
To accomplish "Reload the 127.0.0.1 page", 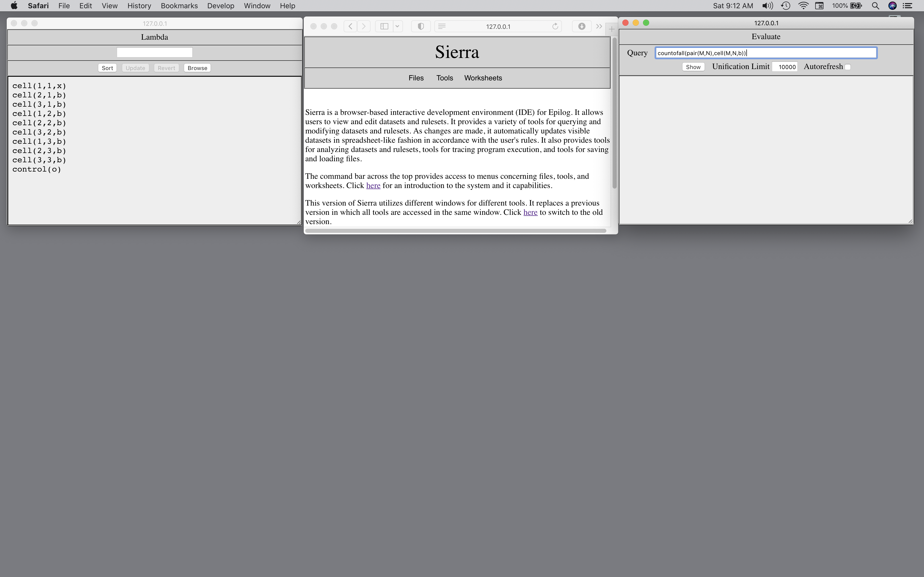I will pyautogui.click(x=555, y=26).
